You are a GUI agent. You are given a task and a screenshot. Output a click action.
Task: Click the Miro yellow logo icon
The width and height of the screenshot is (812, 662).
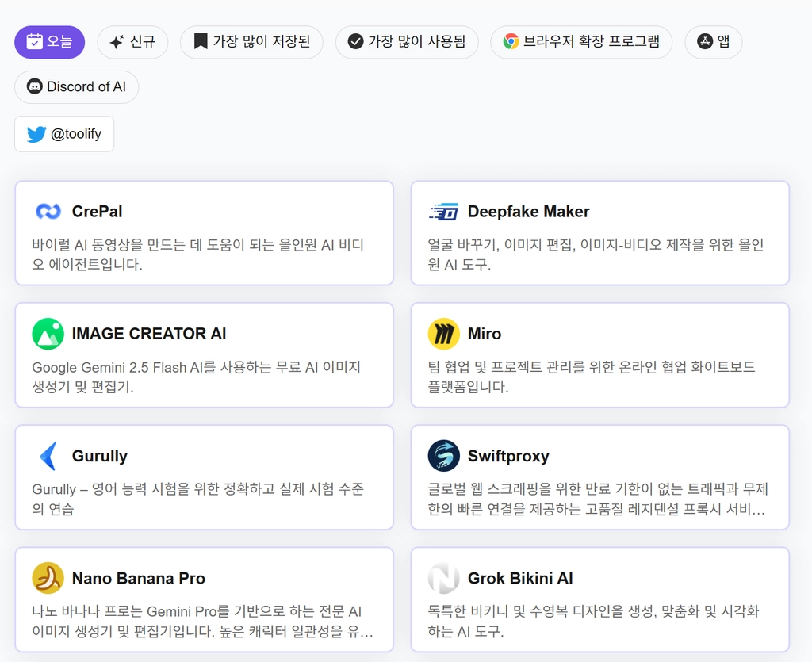click(x=444, y=334)
